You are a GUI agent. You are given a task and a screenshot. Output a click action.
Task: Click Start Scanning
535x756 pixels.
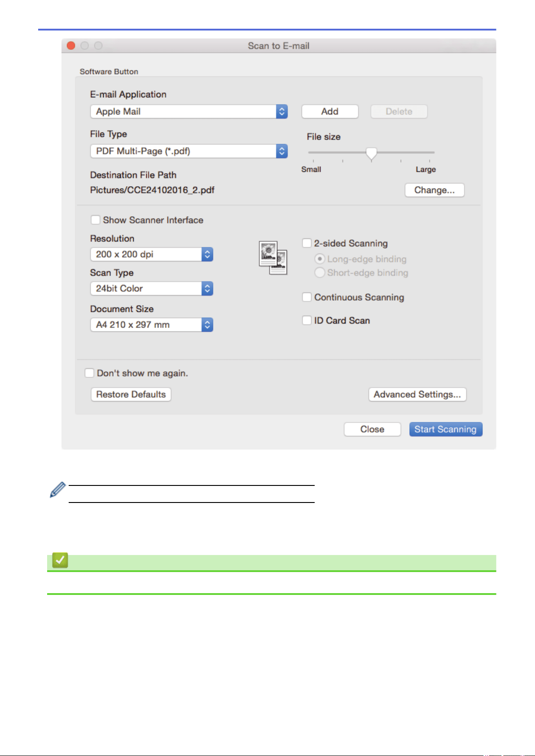point(446,429)
